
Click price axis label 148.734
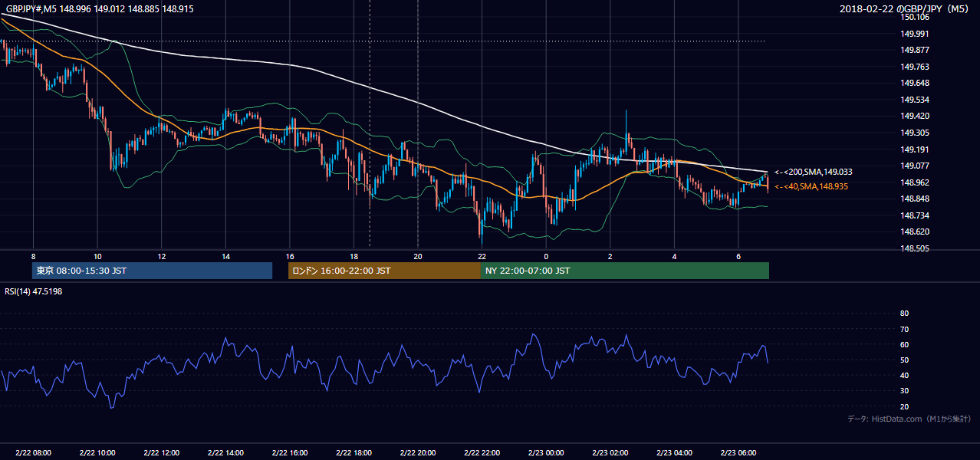pos(916,215)
